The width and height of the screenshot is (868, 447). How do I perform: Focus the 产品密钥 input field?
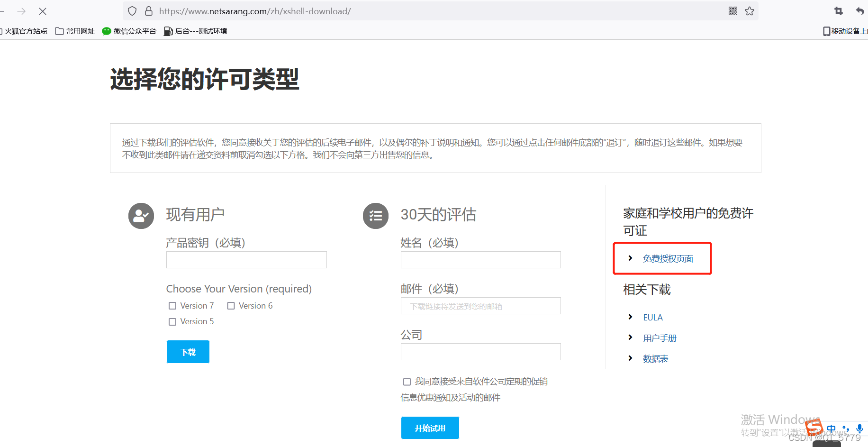(246, 260)
